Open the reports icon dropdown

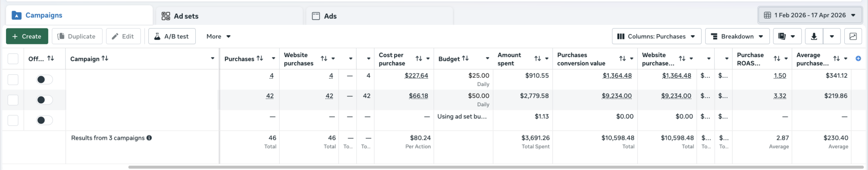787,36
